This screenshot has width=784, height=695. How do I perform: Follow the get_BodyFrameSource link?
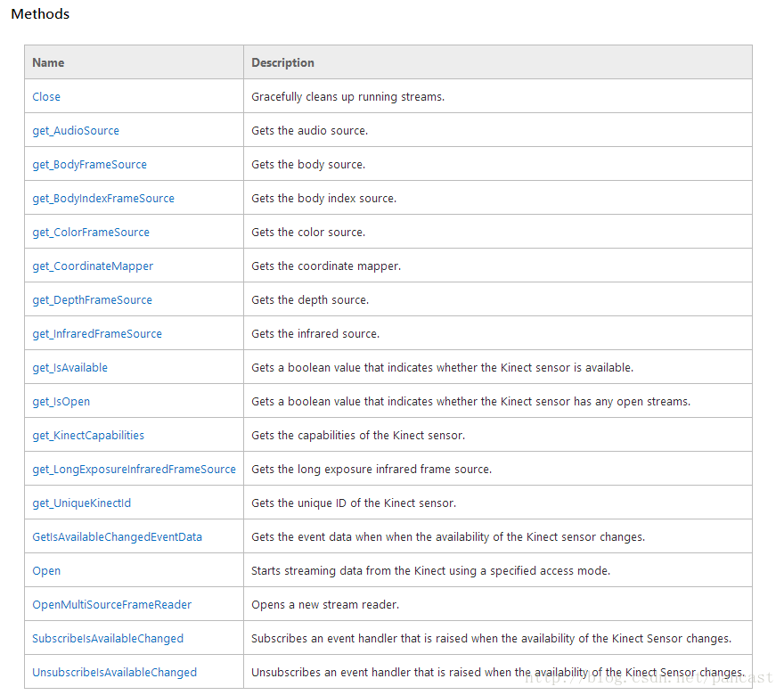89,165
